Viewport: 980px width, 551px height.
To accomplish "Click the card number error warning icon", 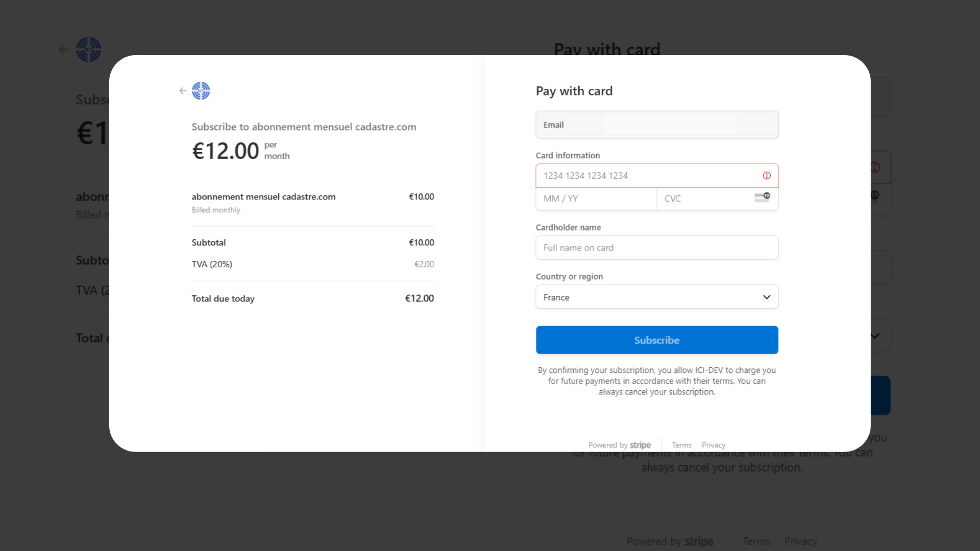I will [767, 176].
